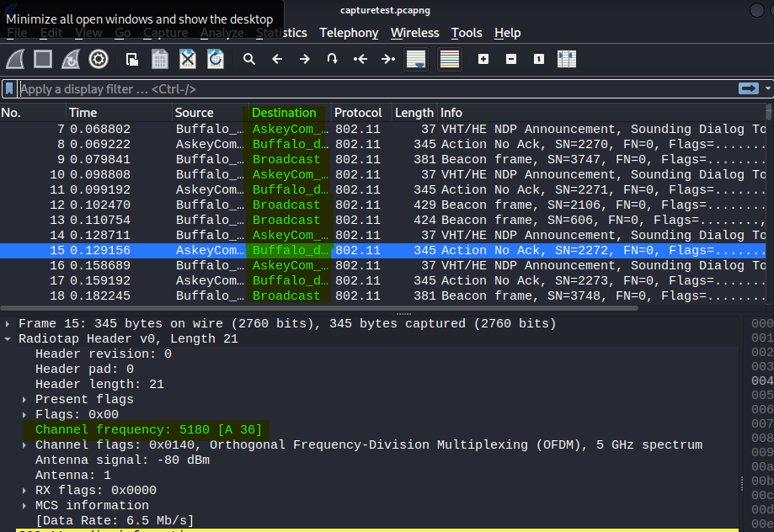Click the Find a packet magnifier icon
This screenshot has height=532, width=774.
[x=249, y=59]
